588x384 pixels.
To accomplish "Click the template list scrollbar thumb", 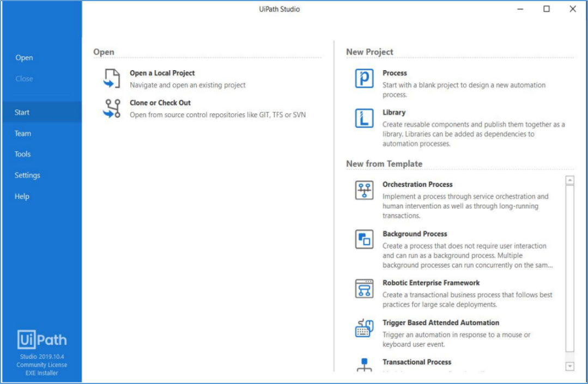I will 569,268.
